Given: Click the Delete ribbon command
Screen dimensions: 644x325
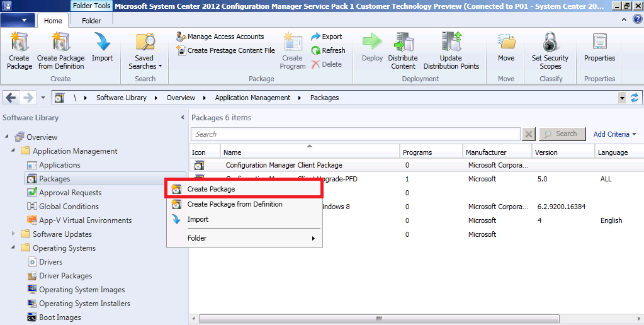Looking at the screenshot, I should pos(327,64).
